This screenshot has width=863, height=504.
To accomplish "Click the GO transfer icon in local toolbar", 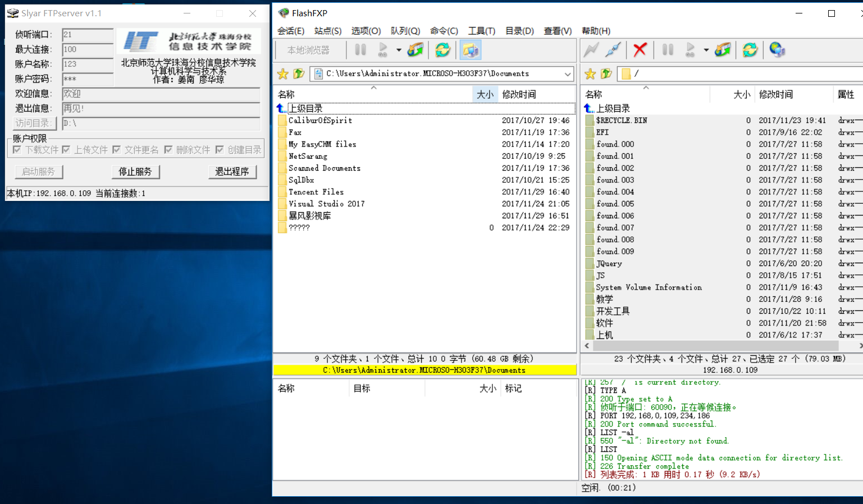I will (x=383, y=50).
